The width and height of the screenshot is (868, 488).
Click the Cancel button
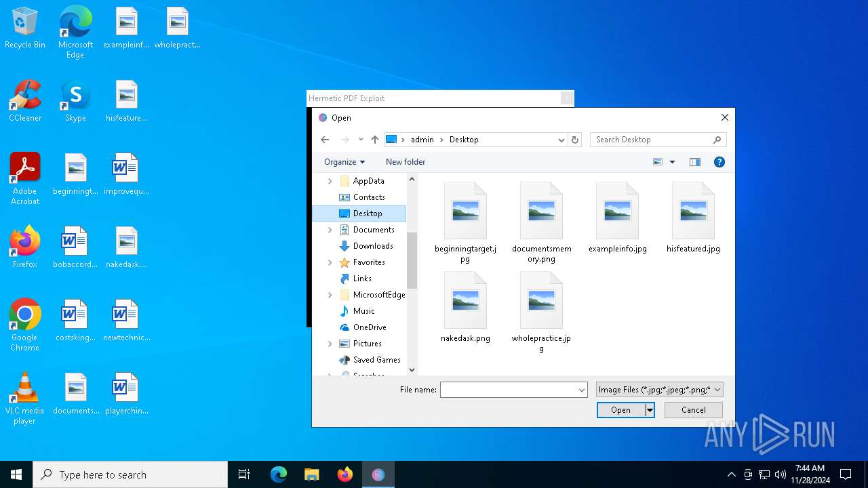click(x=693, y=410)
